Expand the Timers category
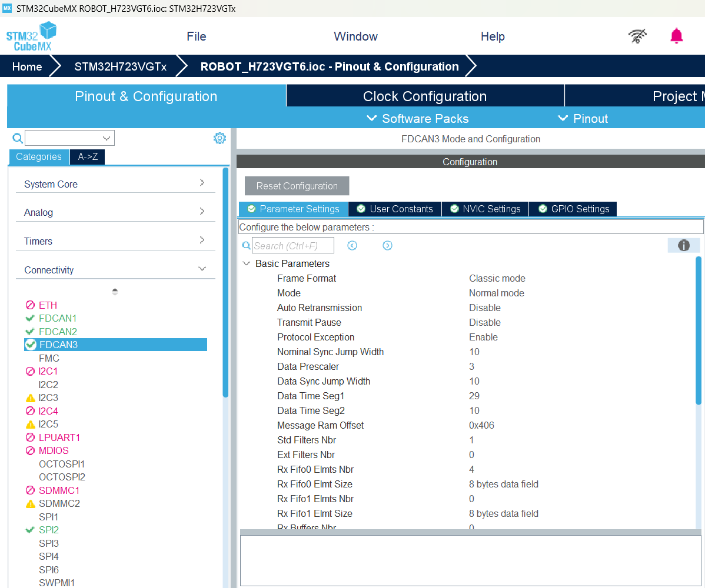The width and height of the screenshot is (705, 588). [x=115, y=240]
